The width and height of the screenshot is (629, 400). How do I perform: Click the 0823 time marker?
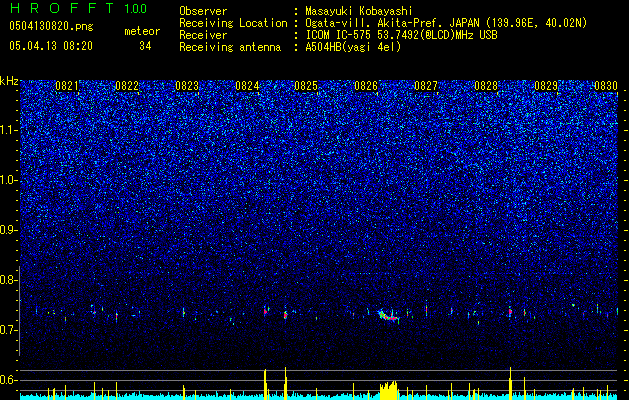pos(187,86)
